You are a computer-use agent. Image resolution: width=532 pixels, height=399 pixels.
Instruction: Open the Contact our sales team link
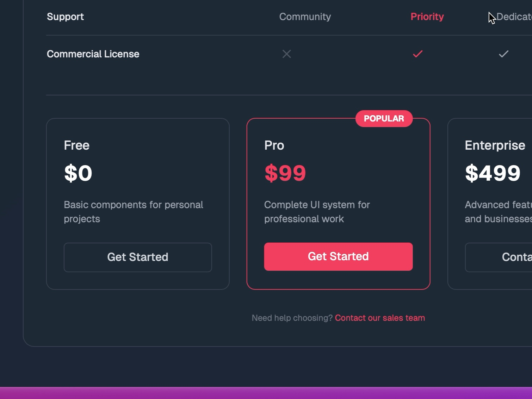tap(379, 318)
